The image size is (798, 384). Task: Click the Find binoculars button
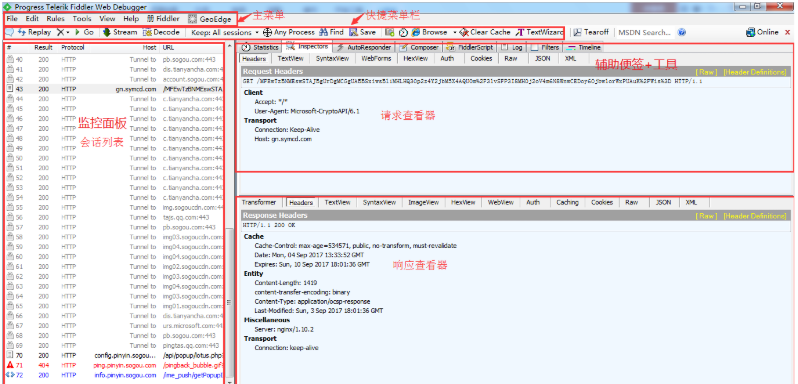[x=331, y=32]
